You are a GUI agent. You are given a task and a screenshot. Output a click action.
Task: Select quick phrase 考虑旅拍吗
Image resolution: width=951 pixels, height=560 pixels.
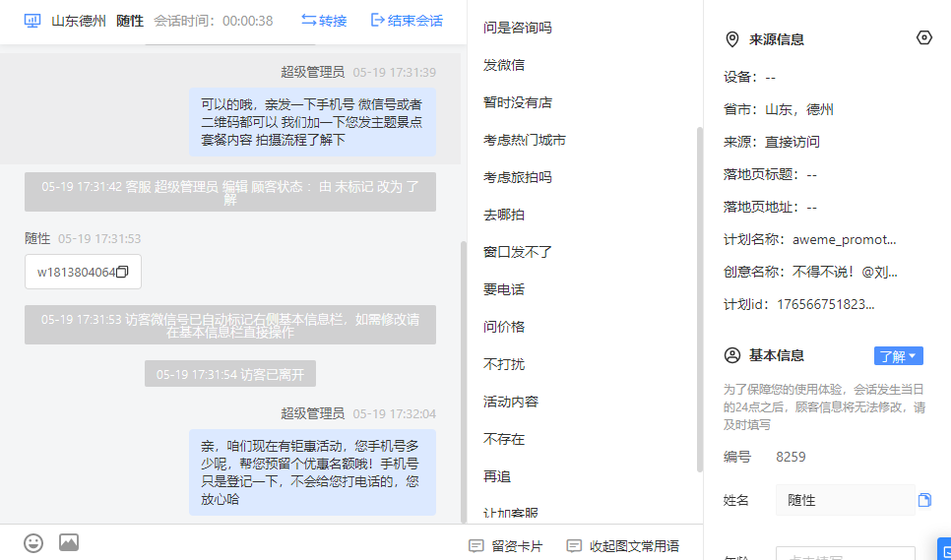coord(518,177)
